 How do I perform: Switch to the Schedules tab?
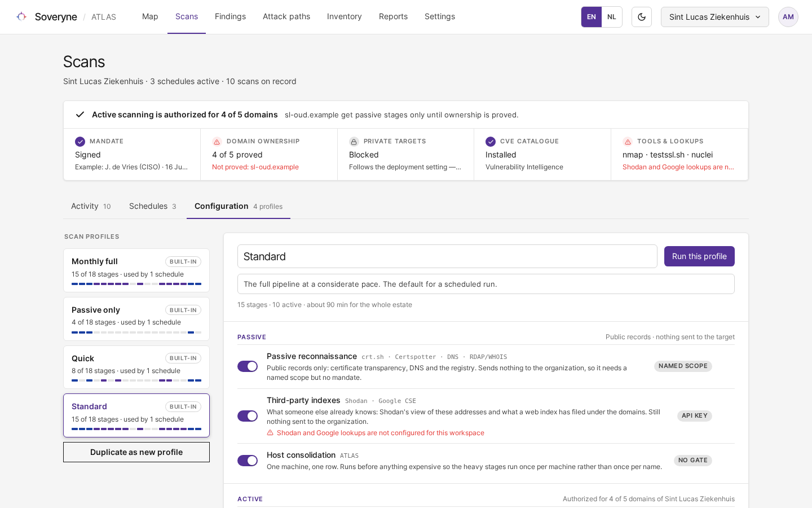(x=153, y=206)
